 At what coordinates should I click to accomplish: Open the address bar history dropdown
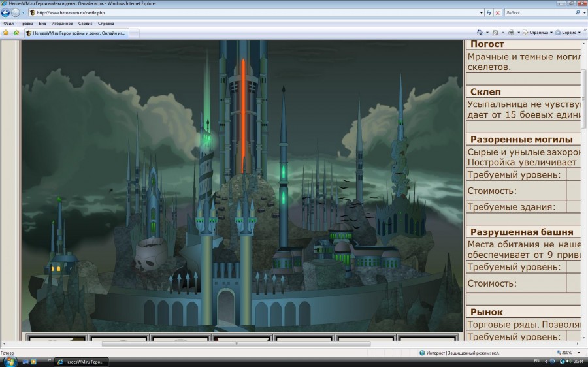(x=481, y=13)
